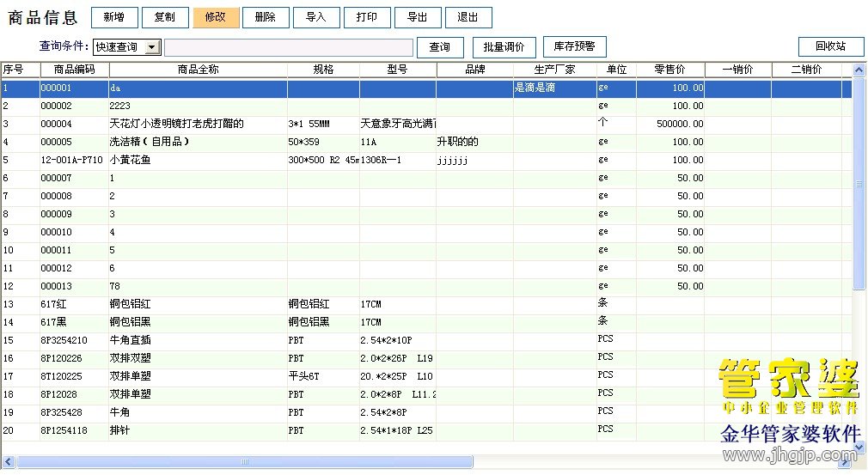The width and height of the screenshot is (868, 475).
Task: Sort by 序号 column header
Action: 20,70
